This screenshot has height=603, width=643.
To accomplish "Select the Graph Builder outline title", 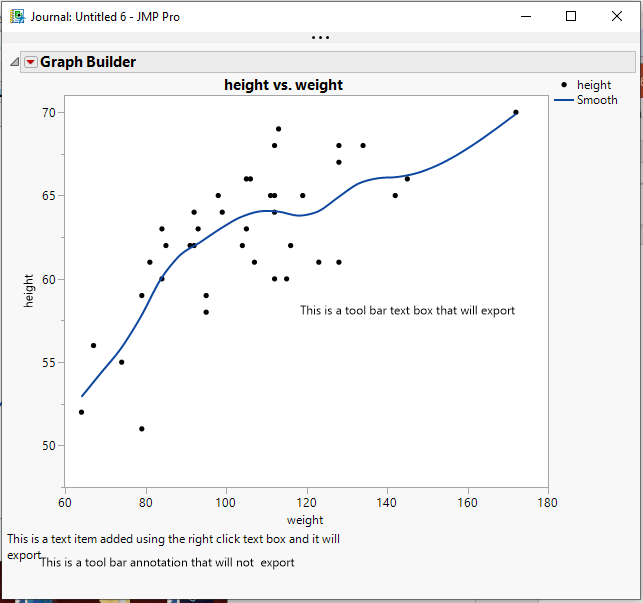I will pos(88,62).
